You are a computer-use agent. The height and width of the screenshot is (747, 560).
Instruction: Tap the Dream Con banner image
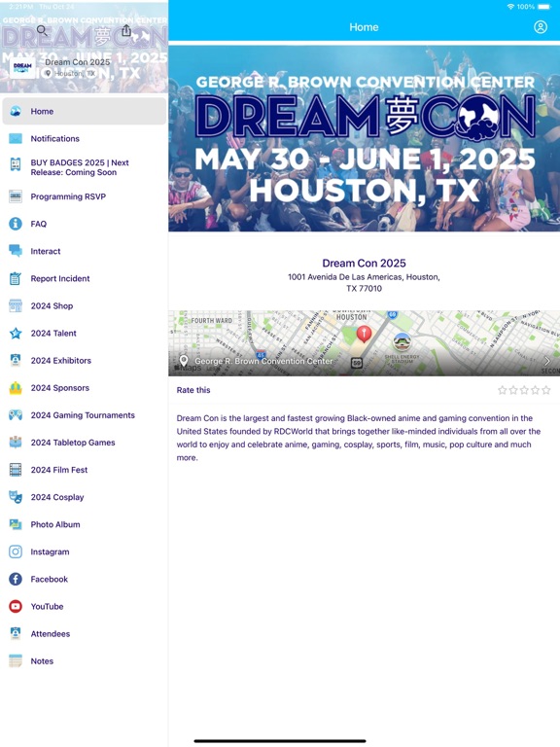coord(365,139)
